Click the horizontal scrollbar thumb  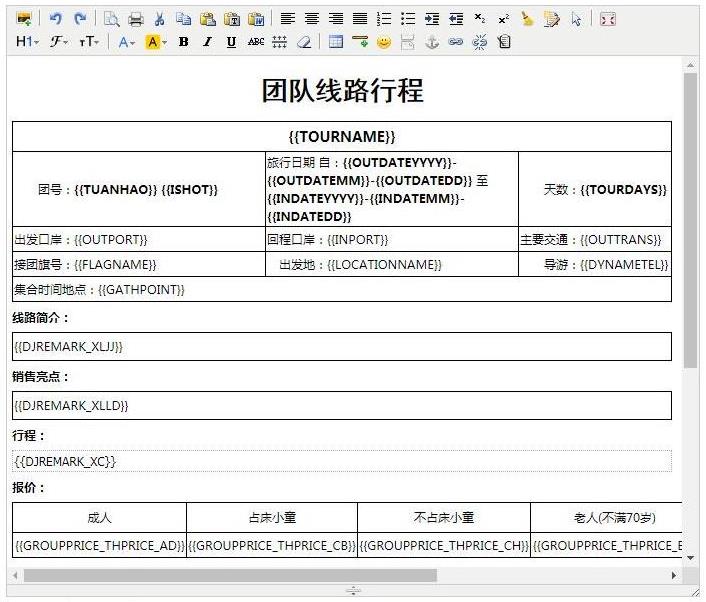(230, 575)
